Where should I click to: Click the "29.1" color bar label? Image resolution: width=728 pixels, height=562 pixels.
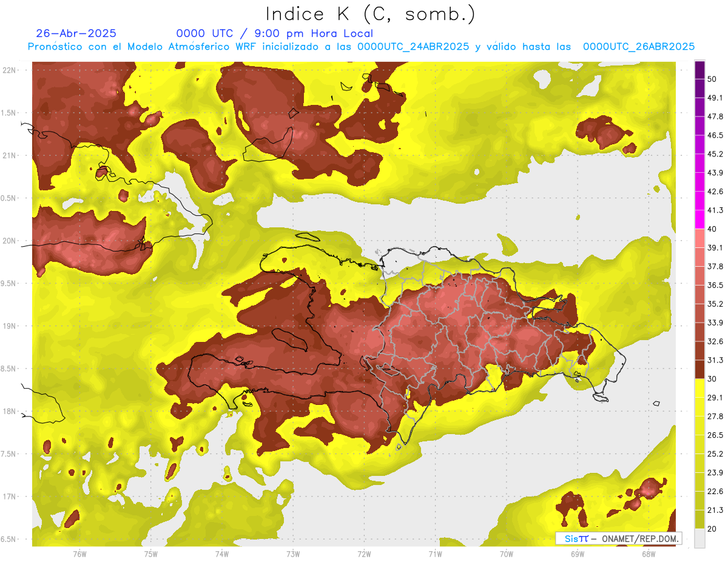[x=715, y=398]
